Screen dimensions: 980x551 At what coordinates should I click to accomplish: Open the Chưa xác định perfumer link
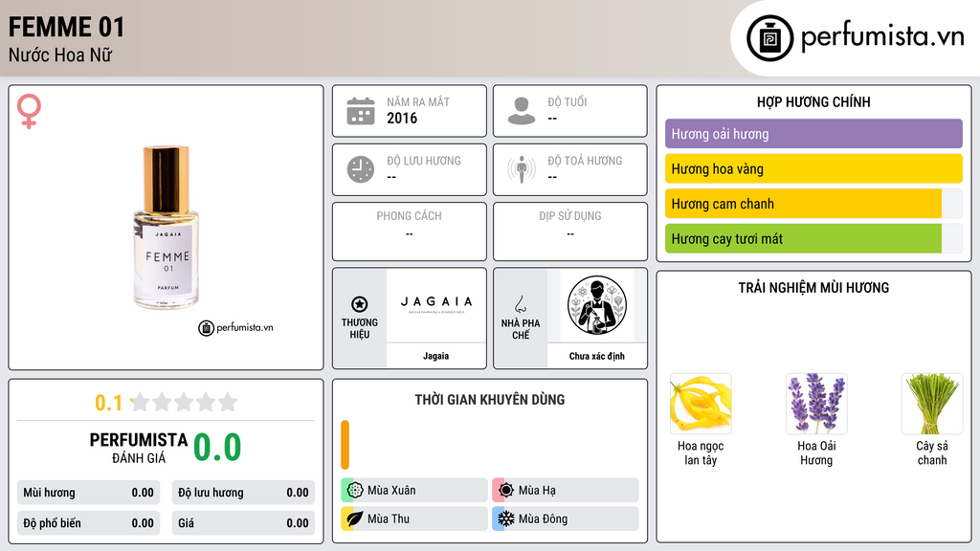597,356
